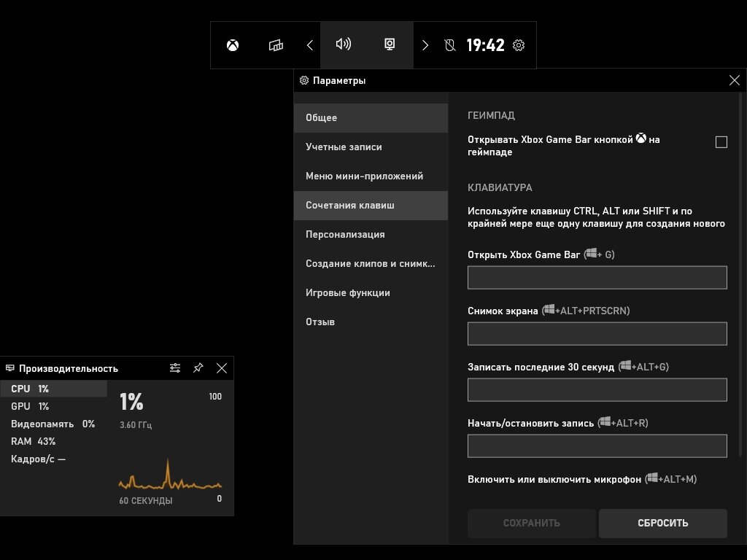This screenshot has height=560, width=747.
Task: Click the ГЕЙМПАД section heading
Action: point(491,115)
